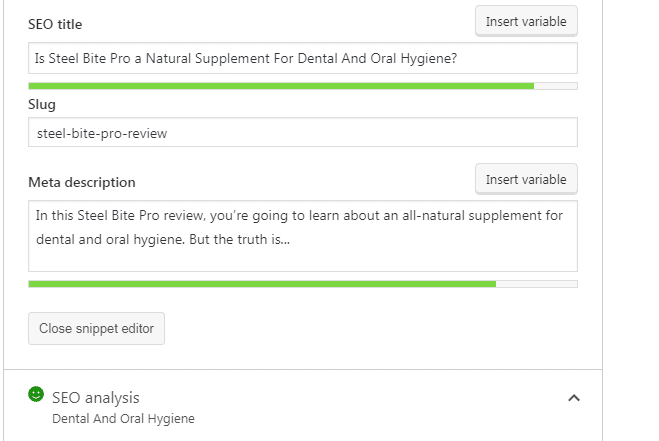This screenshot has height=441, width=659.
Task: Click Insert variable beside SEO title
Action: tap(525, 21)
